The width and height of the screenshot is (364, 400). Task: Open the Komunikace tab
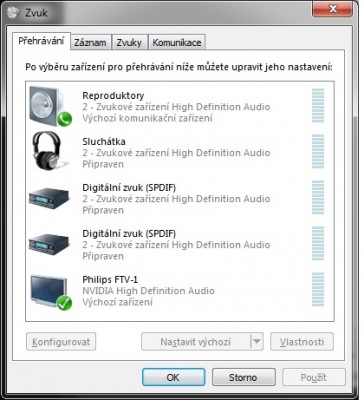177,42
